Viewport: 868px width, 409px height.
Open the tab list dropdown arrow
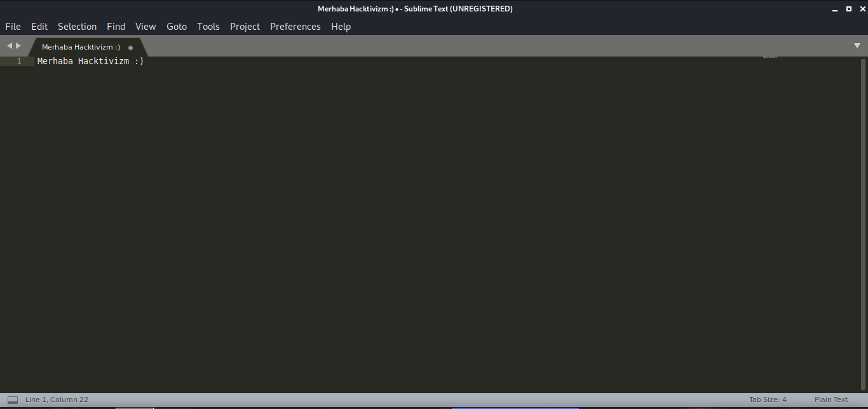coord(857,46)
